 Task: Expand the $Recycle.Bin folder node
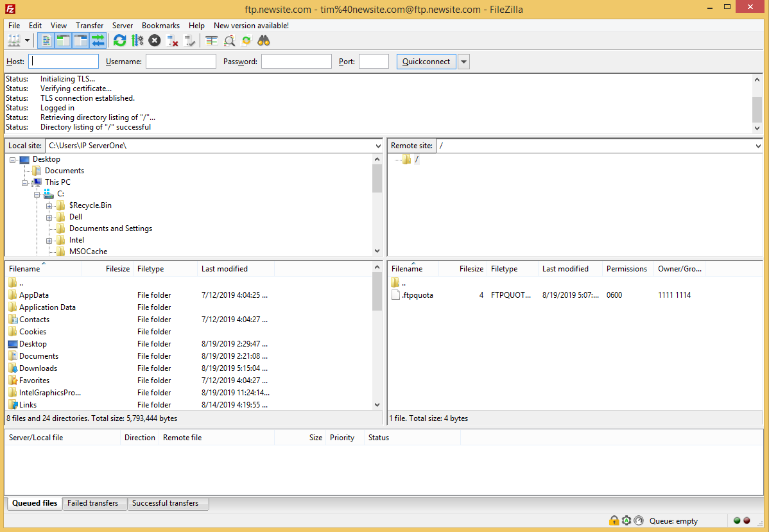click(49, 206)
